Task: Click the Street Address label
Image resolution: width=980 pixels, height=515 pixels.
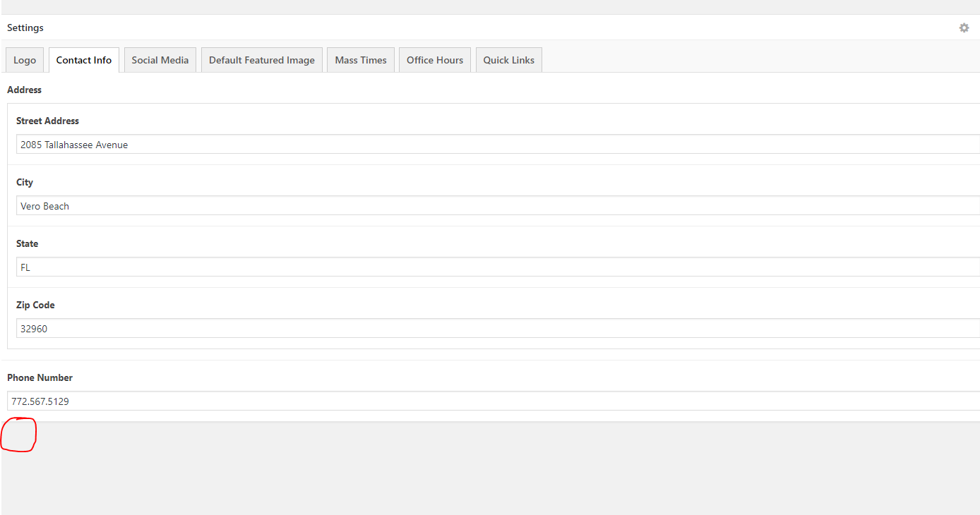Action: pyautogui.click(x=48, y=121)
